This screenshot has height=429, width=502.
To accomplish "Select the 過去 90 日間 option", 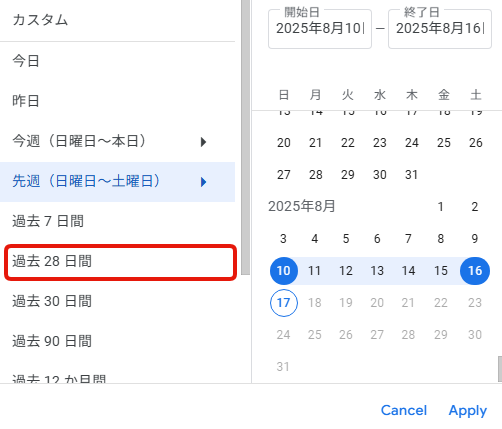I will click(x=117, y=342).
